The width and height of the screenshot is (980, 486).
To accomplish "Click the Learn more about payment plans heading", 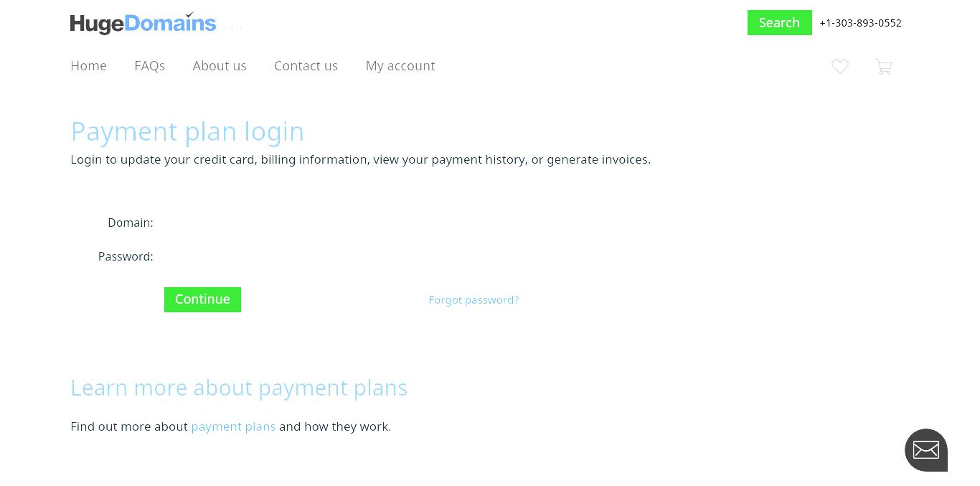I will [239, 388].
